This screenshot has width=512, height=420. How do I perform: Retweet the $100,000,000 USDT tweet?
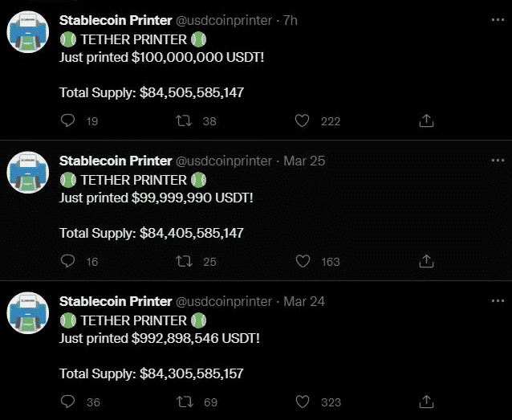(x=184, y=120)
